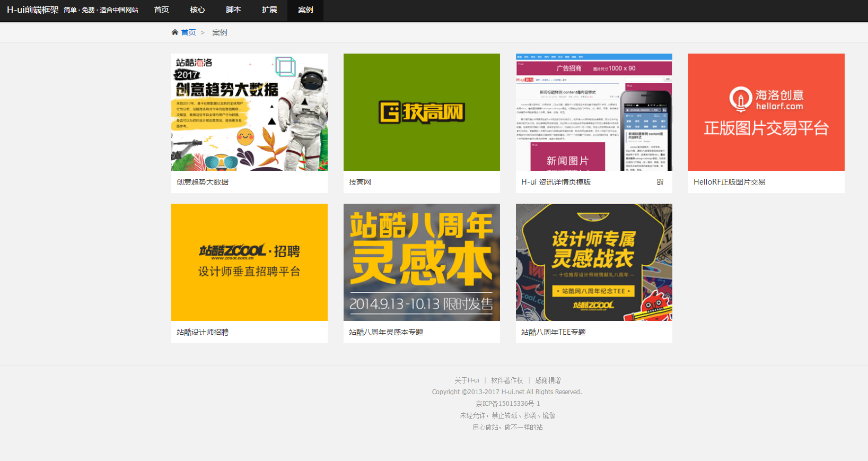Click the H-ui前端框架 logo text
The image size is (868, 461).
pos(32,10)
